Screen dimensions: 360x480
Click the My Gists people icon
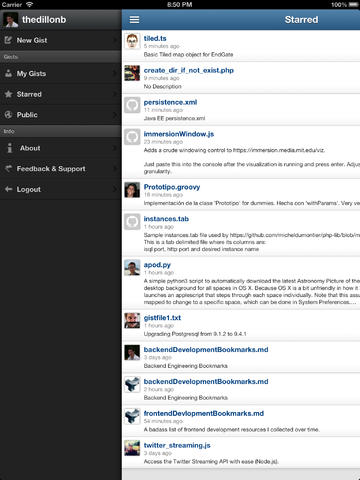8,74
